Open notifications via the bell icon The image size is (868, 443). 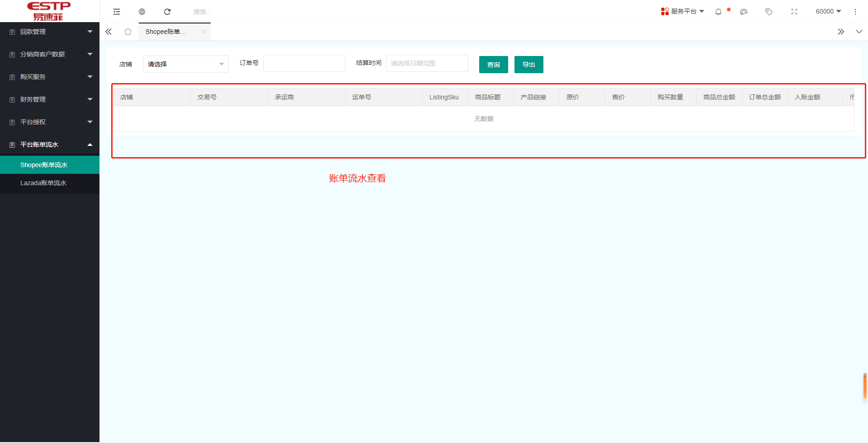pos(718,12)
